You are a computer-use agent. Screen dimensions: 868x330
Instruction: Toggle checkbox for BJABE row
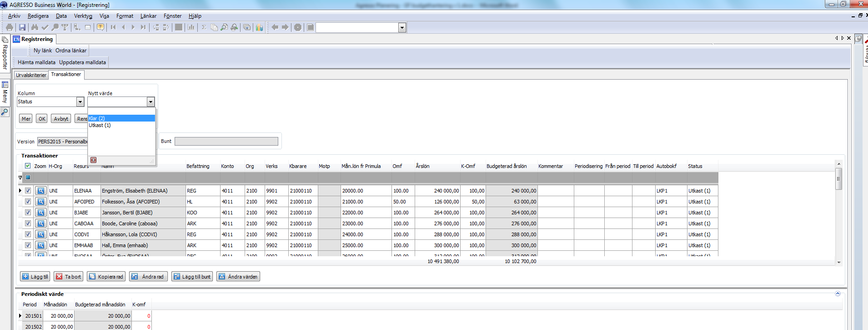[x=28, y=213]
